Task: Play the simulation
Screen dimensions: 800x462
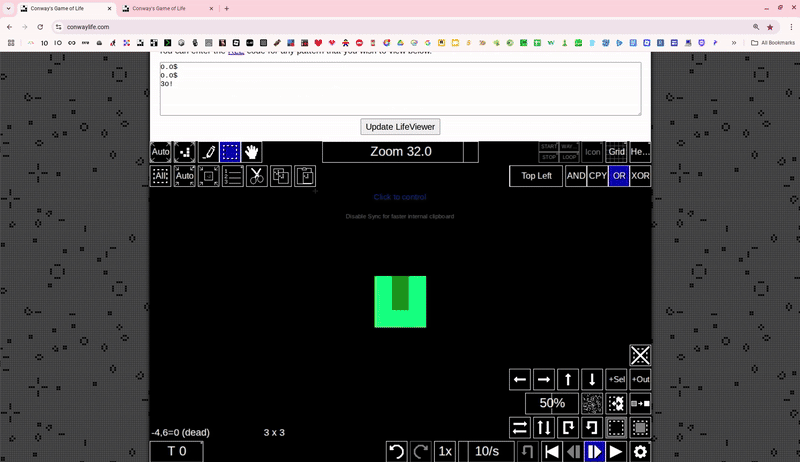Action: 616,452
